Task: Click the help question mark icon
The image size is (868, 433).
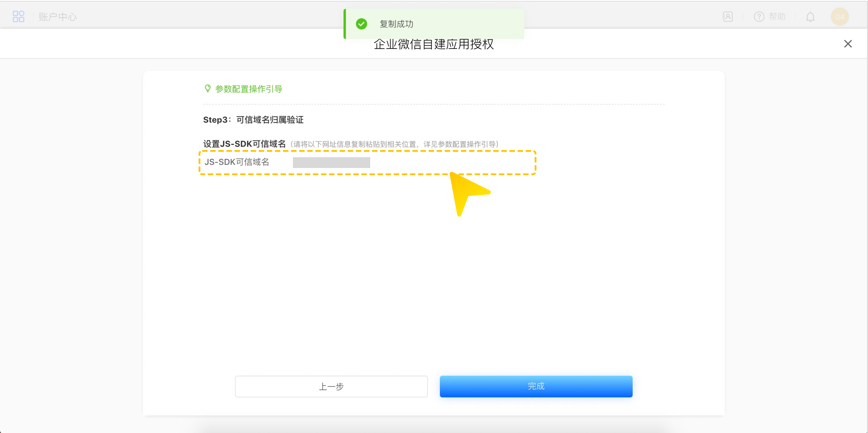Action: point(759,17)
